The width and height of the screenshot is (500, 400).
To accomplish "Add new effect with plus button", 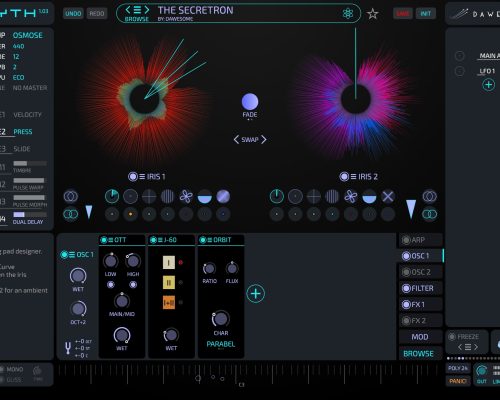I will [x=256, y=294].
